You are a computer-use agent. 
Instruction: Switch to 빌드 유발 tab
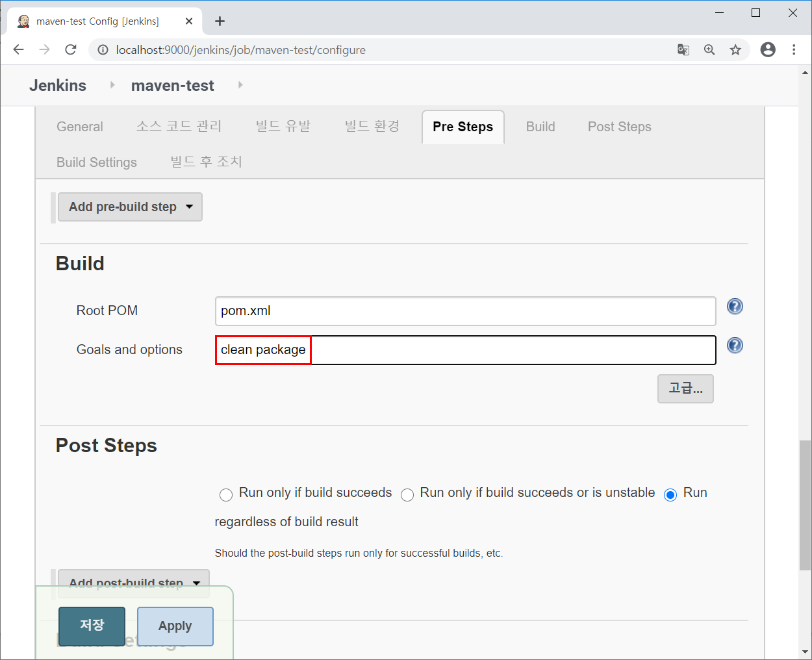pos(283,127)
